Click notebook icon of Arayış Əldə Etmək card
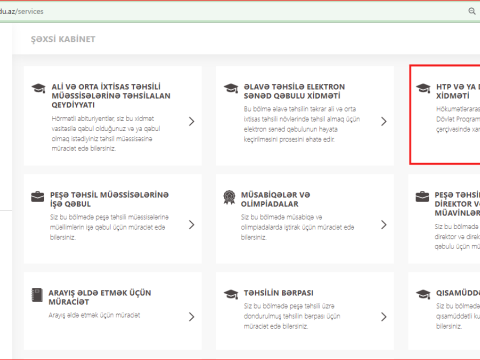This screenshot has height=360, width=480. tap(37, 295)
